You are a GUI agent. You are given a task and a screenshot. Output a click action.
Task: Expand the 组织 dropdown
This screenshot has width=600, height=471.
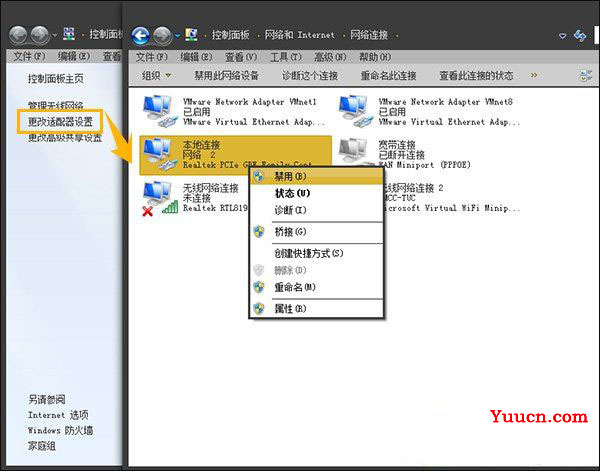pyautogui.click(x=156, y=75)
